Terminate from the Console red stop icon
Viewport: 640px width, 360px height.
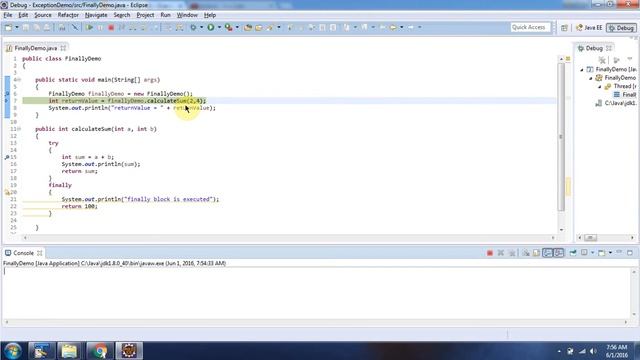pyautogui.click(x=490, y=253)
